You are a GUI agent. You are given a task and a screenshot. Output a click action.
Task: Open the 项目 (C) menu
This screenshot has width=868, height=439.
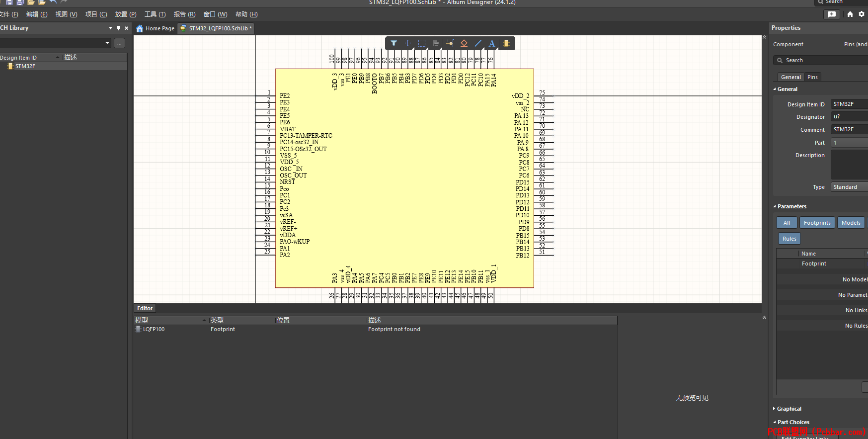click(96, 14)
